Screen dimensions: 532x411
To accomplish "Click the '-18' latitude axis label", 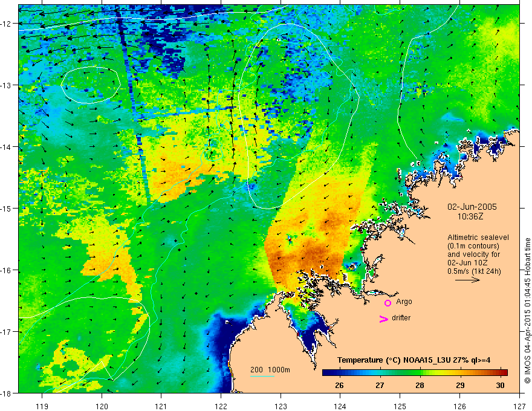I will pyautogui.click(x=6, y=393).
